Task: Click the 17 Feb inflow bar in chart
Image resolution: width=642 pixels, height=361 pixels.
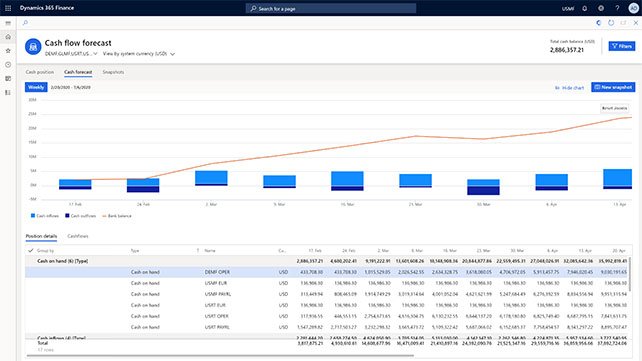Action: click(75, 183)
